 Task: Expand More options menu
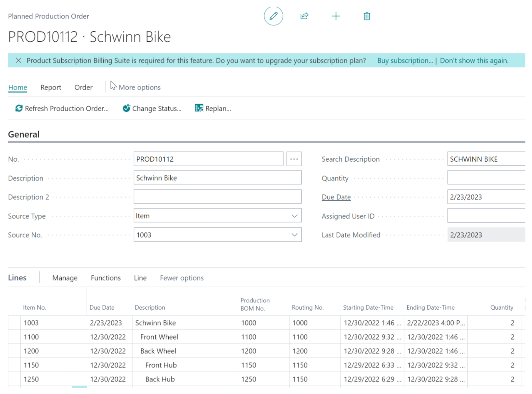pos(140,87)
